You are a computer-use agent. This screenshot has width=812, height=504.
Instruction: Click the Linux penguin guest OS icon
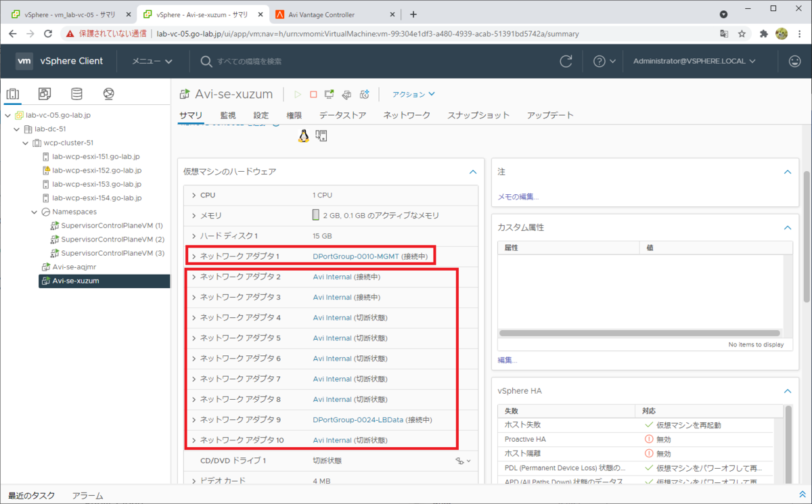tap(304, 135)
